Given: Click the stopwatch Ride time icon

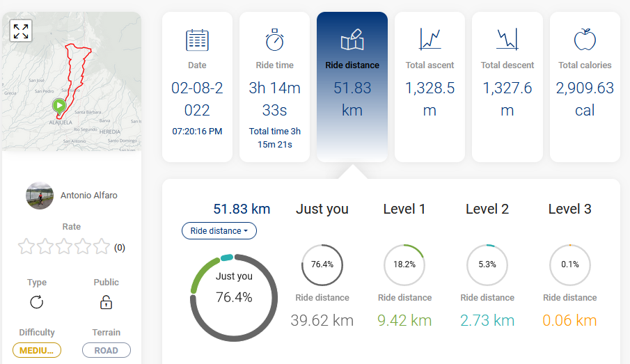Looking at the screenshot, I should tap(275, 40).
